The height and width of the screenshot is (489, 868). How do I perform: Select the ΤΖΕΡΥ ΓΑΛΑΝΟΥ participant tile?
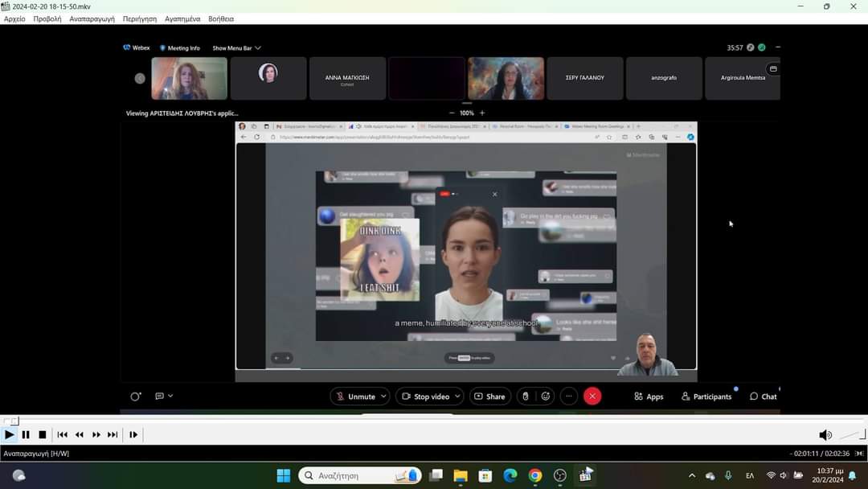584,78
